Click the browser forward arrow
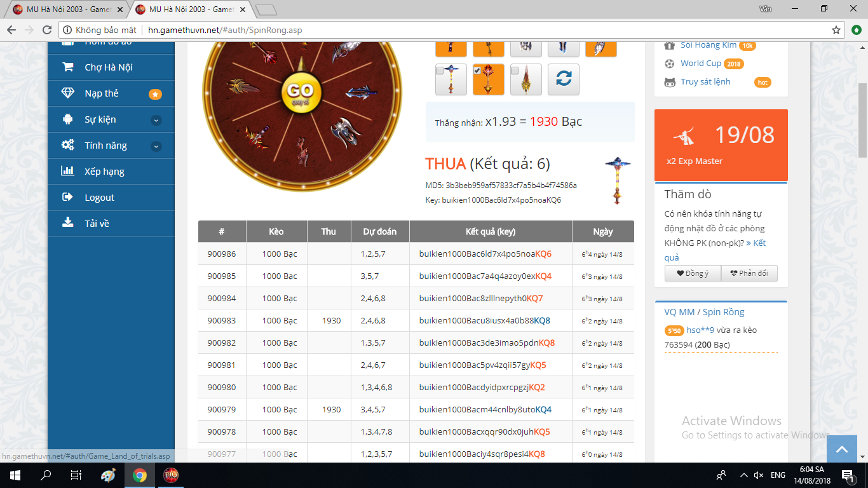 (x=29, y=30)
